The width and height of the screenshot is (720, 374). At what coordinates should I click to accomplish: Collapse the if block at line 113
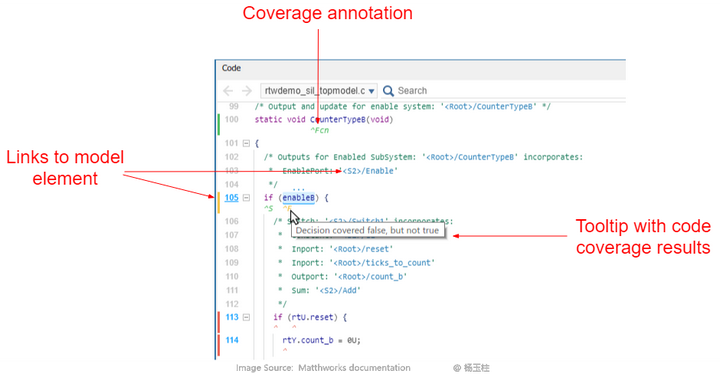coord(246,317)
